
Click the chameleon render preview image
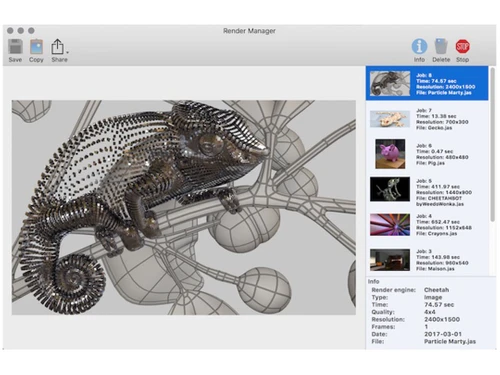pyautogui.click(x=184, y=207)
